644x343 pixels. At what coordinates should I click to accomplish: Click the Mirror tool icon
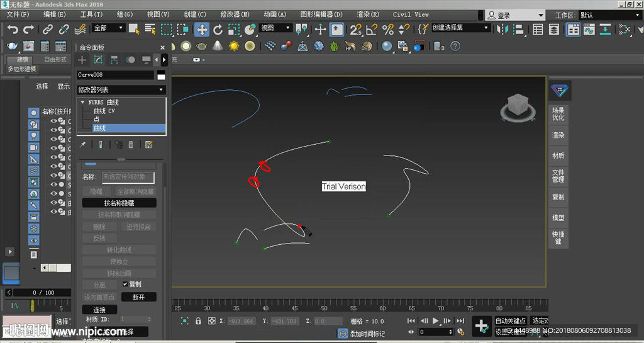pyautogui.click(x=502, y=30)
